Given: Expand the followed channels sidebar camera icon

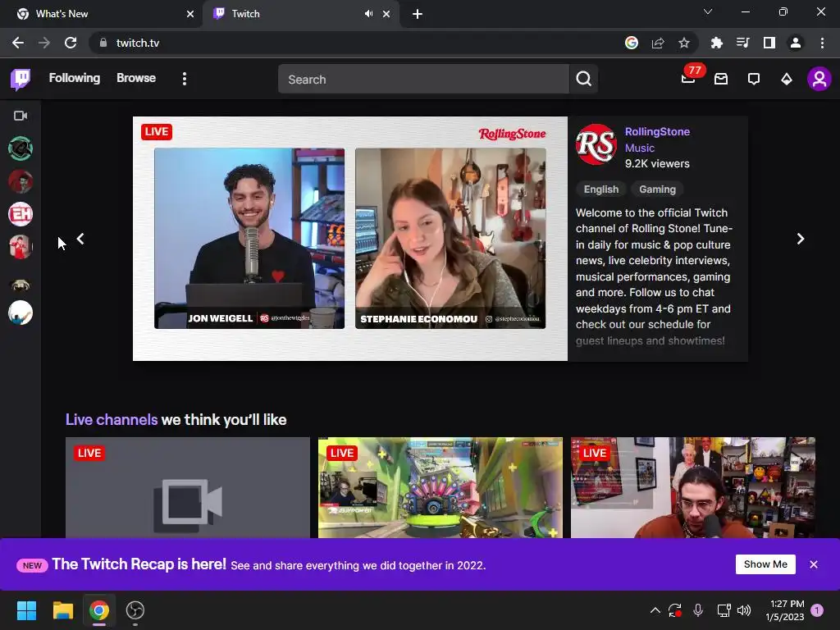Looking at the screenshot, I should click(x=21, y=116).
